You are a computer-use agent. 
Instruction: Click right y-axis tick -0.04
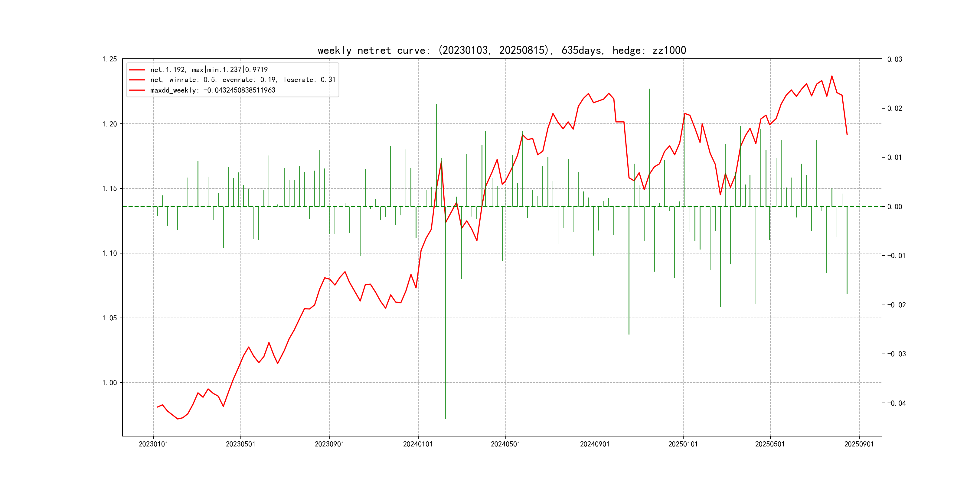896,403
